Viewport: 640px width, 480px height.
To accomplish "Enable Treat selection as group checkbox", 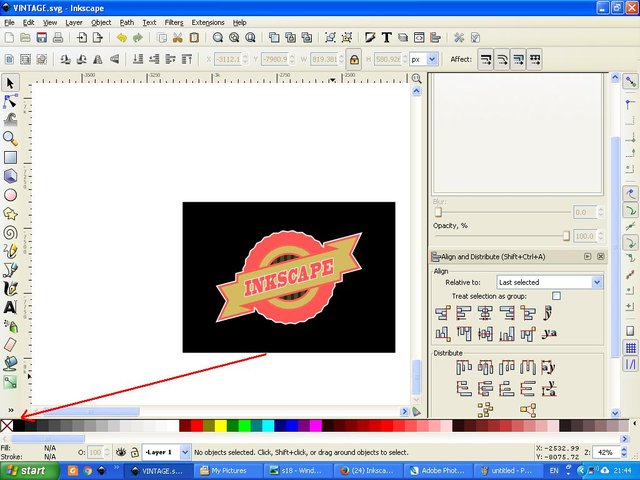I will tap(556, 296).
